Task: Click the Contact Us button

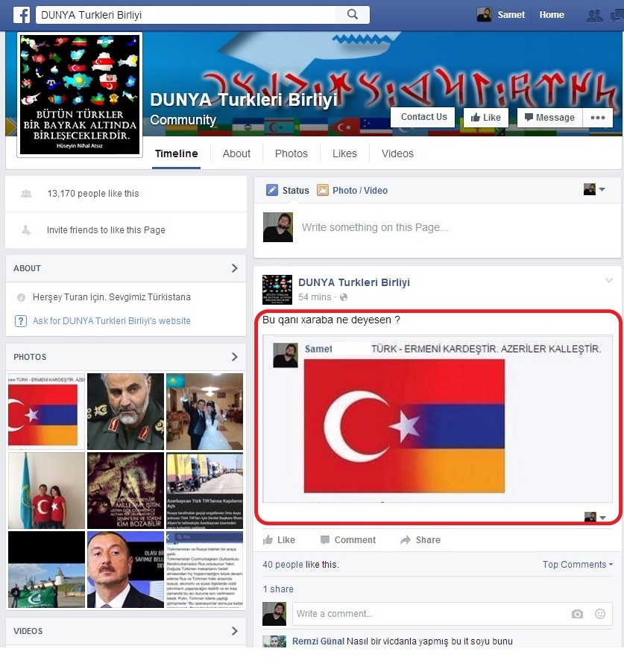Action: [423, 117]
